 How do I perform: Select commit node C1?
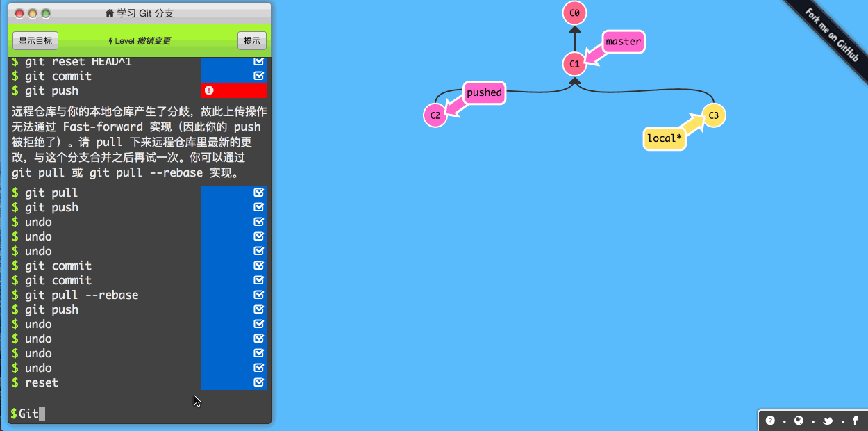point(574,64)
